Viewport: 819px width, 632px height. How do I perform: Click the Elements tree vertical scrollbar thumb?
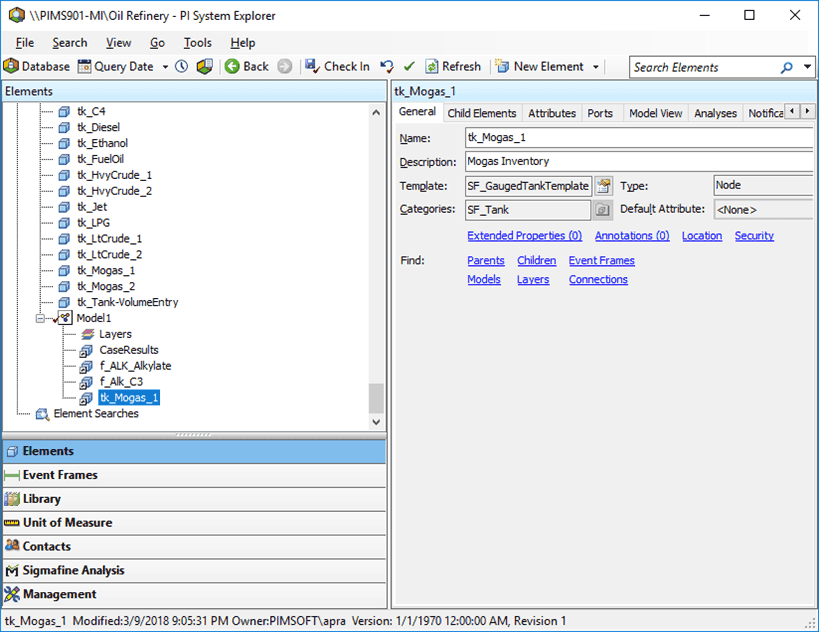pyautogui.click(x=376, y=398)
